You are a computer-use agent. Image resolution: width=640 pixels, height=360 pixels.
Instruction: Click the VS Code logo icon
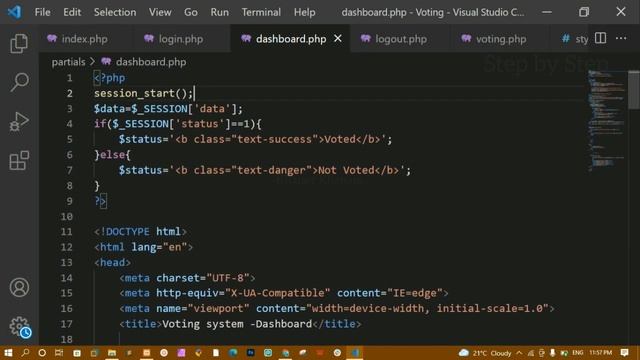(x=14, y=12)
